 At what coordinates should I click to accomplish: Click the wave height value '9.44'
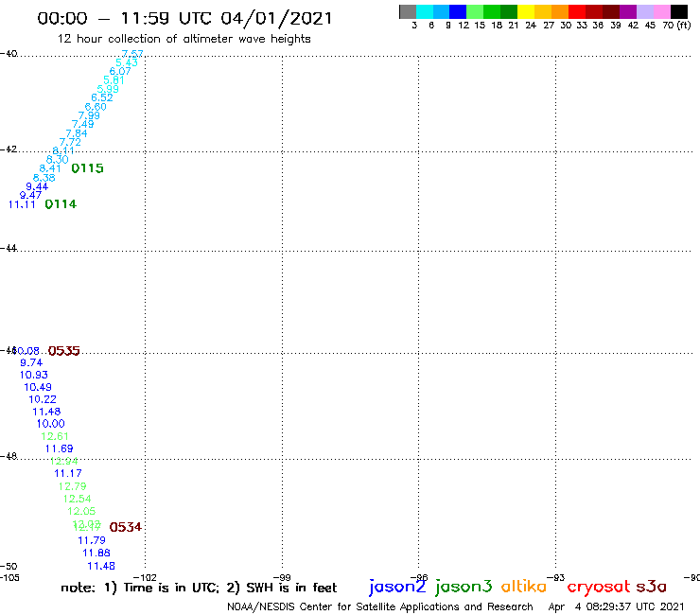pos(37,186)
